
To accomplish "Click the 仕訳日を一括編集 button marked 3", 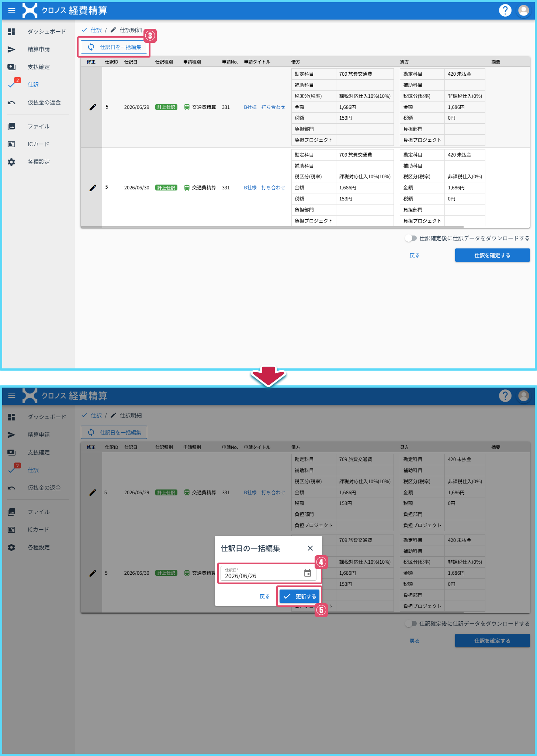I will 114,47.
